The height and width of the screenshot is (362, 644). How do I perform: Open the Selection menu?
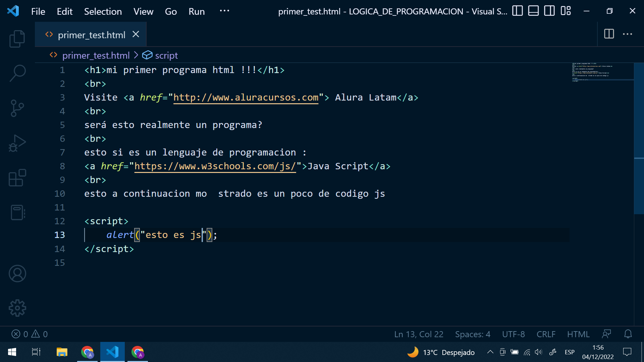103,11
